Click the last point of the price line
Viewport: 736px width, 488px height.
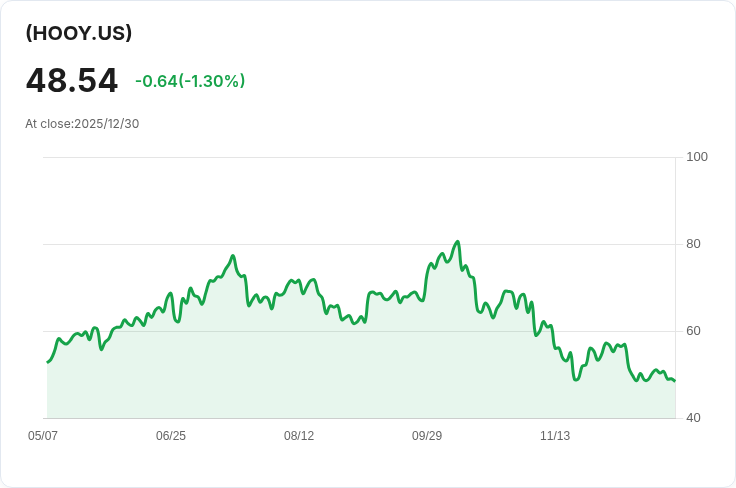[674, 380]
